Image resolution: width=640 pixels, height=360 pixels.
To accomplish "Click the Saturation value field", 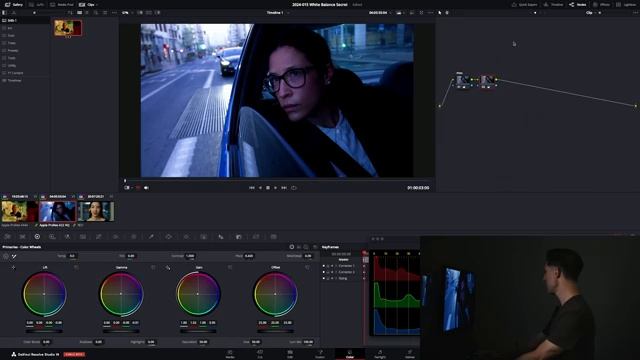I will click(x=203, y=342).
